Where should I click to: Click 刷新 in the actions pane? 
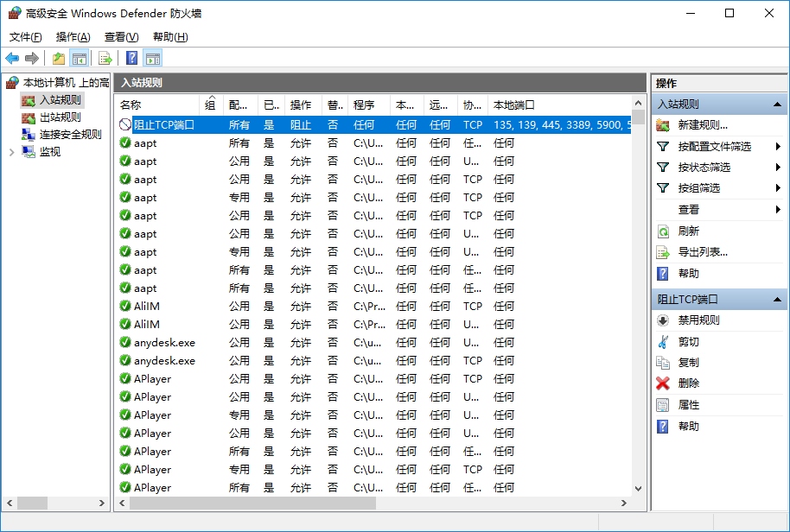pyautogui.click(x=688, y=231)
